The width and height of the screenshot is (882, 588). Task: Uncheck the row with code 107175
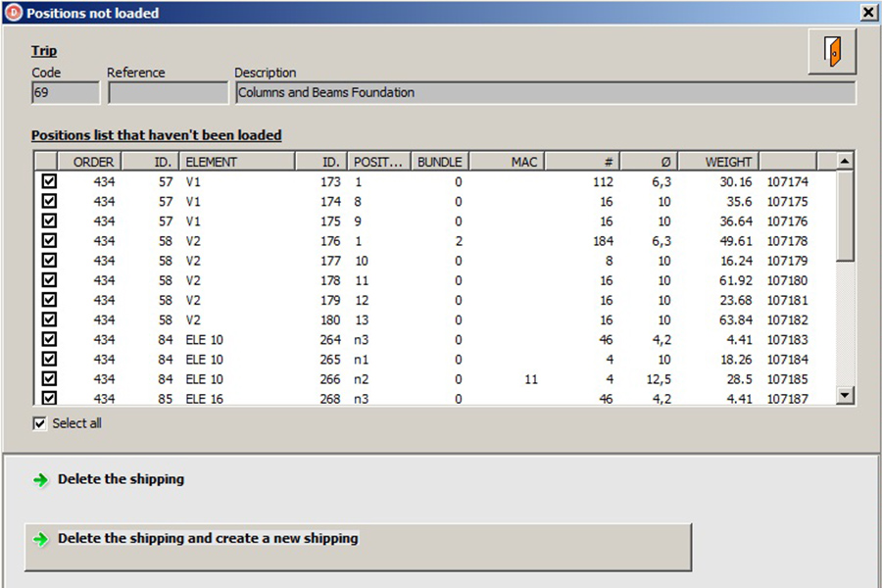tap(49, 201)
